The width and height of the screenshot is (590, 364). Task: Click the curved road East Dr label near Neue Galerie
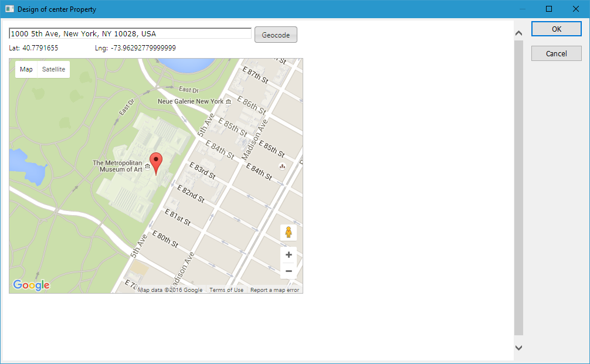188,90
